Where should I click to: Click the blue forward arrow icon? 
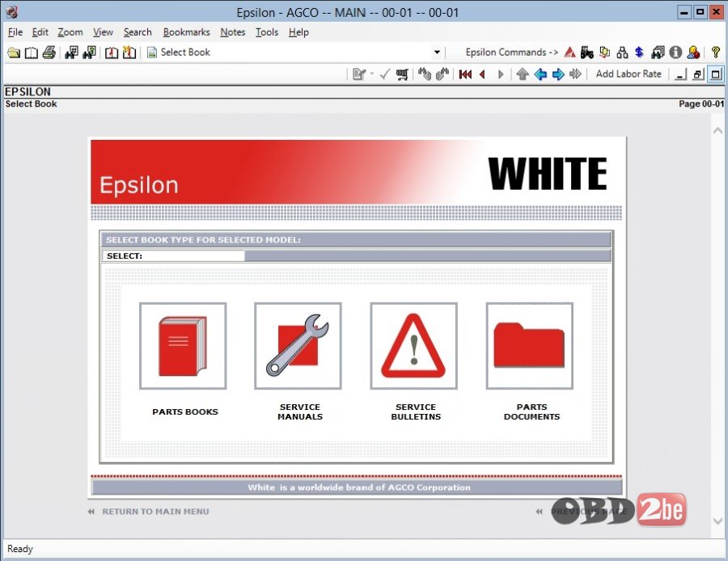(x=558, y=74)
